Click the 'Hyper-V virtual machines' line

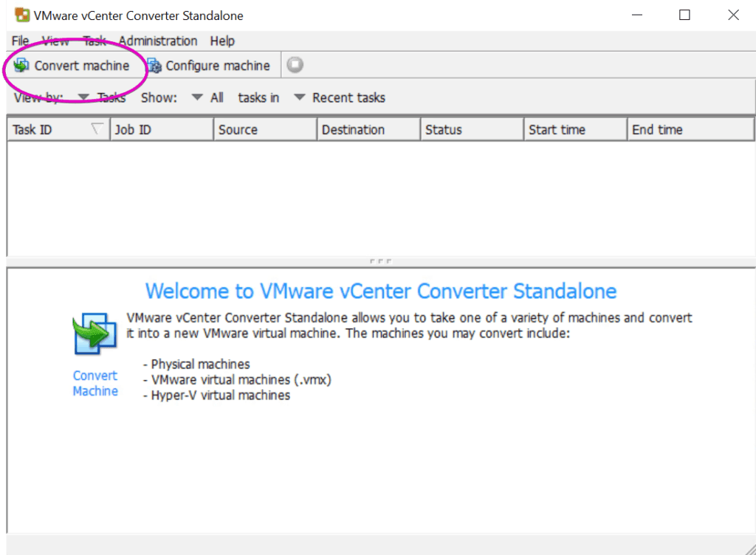click(217, 396)
